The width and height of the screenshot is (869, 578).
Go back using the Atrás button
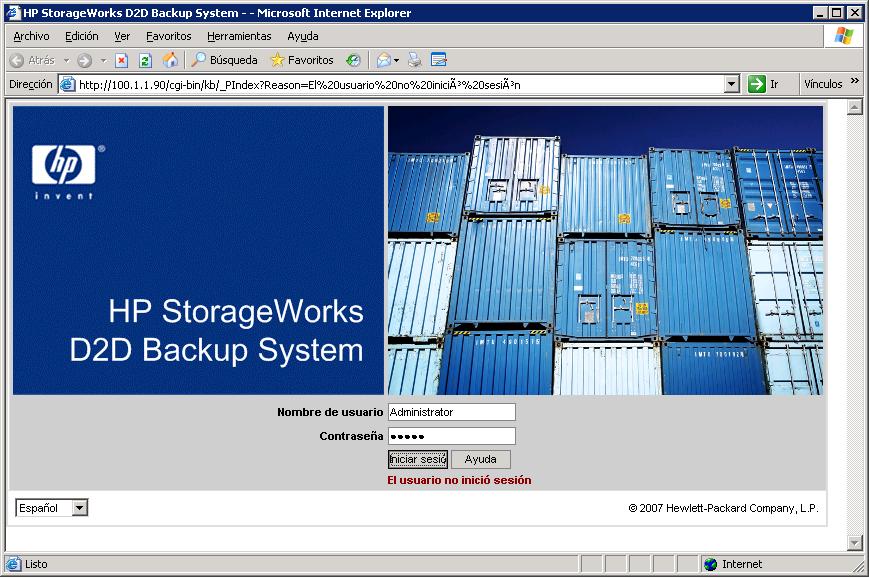pos(32,60)
